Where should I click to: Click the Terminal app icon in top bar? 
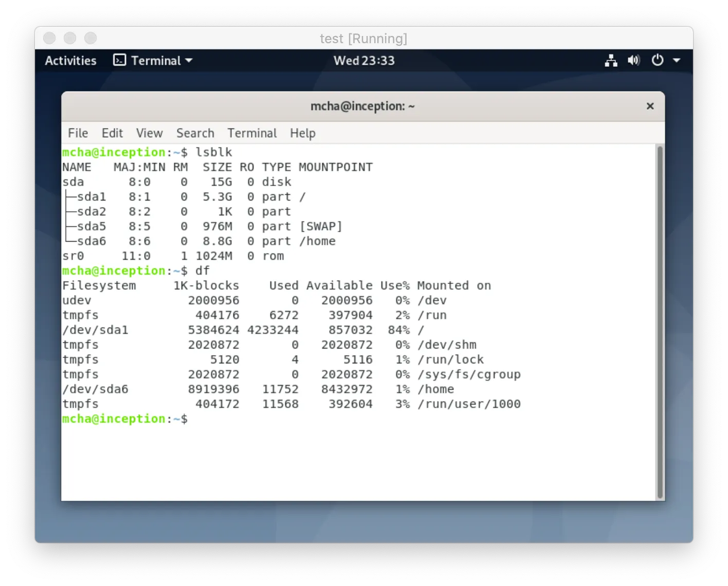tap(119, 61)
